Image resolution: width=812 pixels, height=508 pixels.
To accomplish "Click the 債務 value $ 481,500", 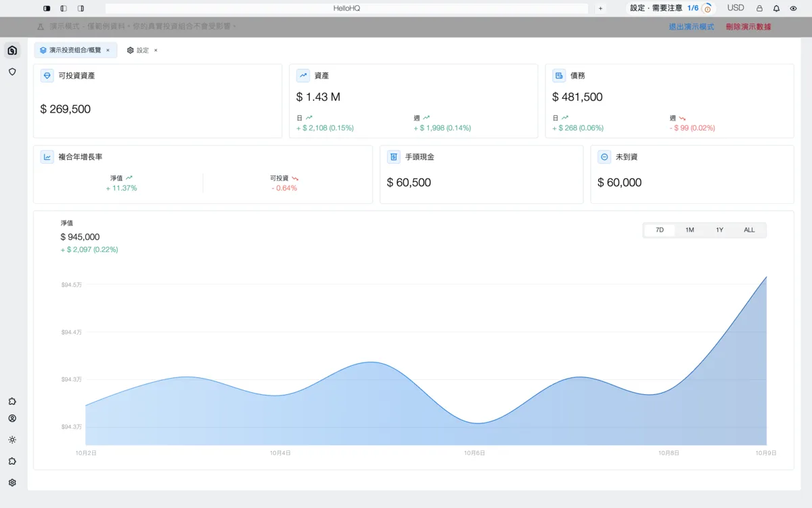I will pyautogui.click(x=577, y=97).
